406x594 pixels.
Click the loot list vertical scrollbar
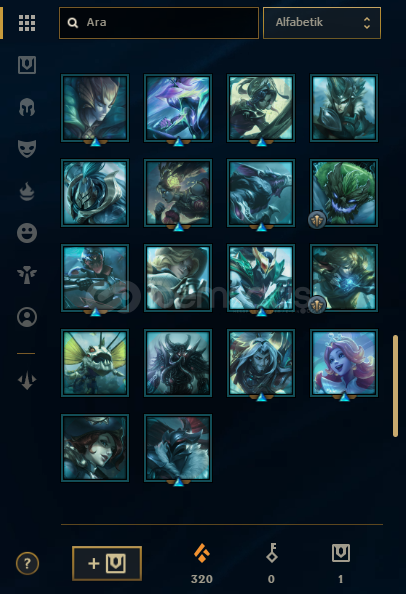point(395,386)
